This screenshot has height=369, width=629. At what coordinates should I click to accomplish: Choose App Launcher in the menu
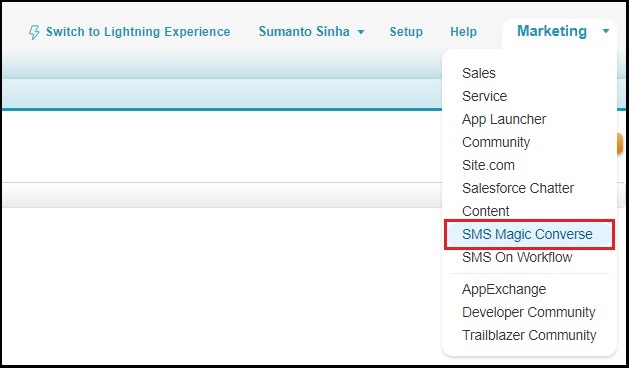[x=504, y=119]
